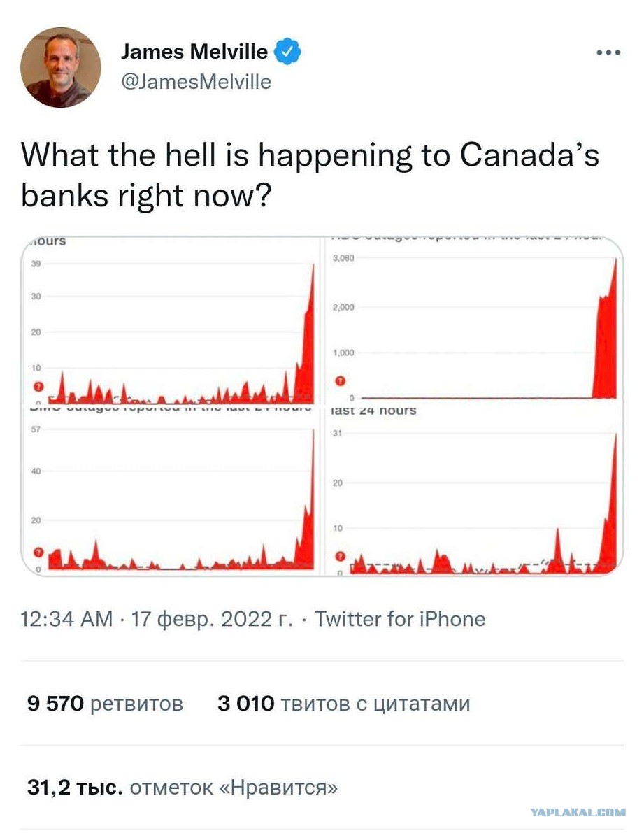
Task: Click the red help icon in top-right chart
Action: [x=341, y=381]
